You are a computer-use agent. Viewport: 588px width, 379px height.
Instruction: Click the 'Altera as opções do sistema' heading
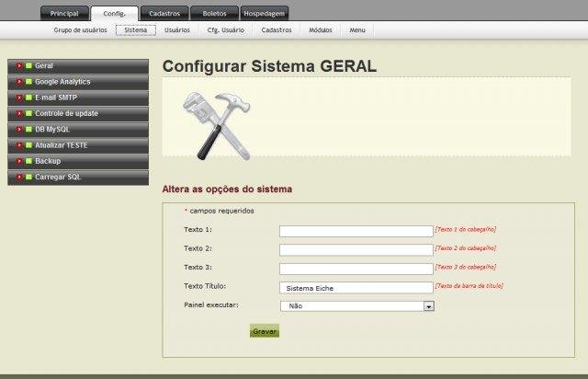227,189
